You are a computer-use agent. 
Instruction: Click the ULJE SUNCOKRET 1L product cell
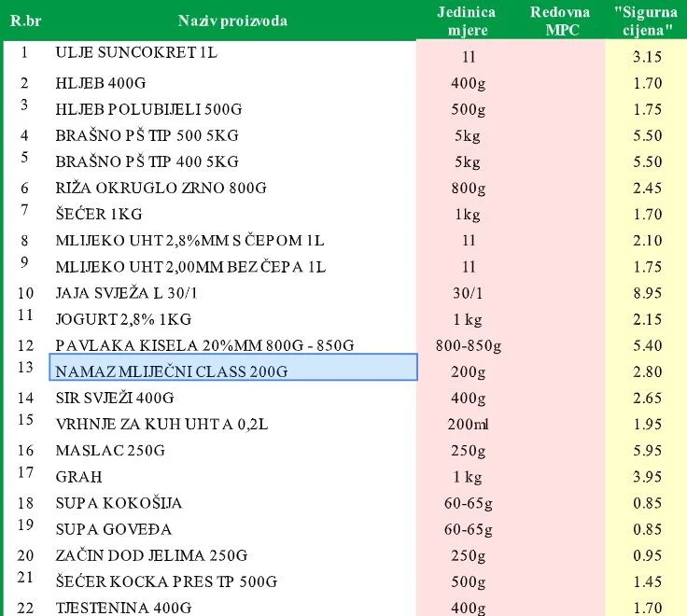(x=232, y=53)
